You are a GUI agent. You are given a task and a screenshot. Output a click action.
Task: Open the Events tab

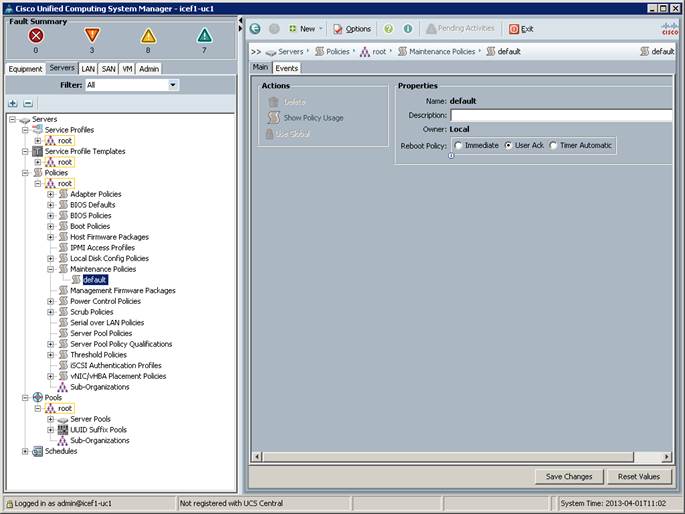[x=287, y=68]
